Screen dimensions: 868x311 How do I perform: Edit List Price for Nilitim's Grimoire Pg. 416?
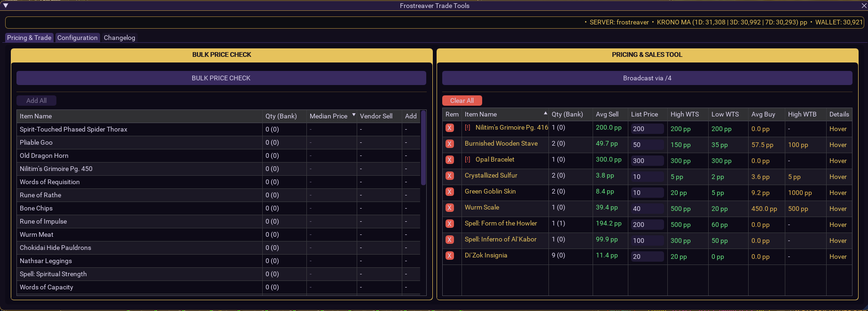pos(647,129)
